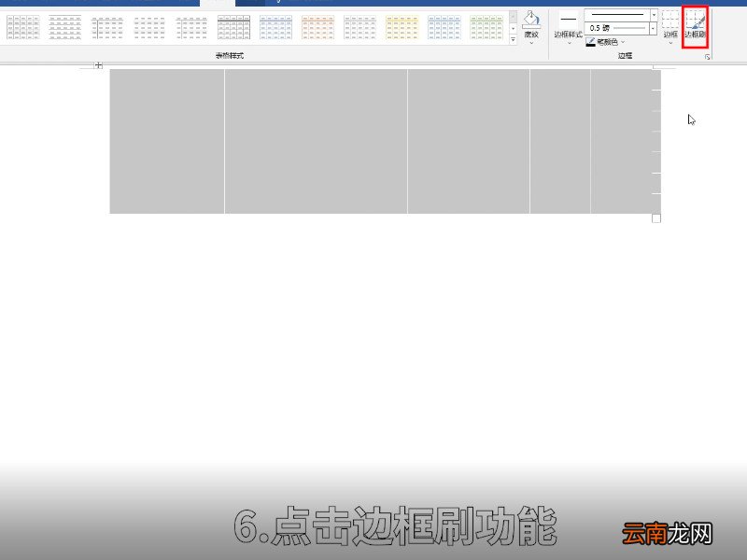
Task: Apply gray table style between orange and yellow
Action: click(360, 27)
